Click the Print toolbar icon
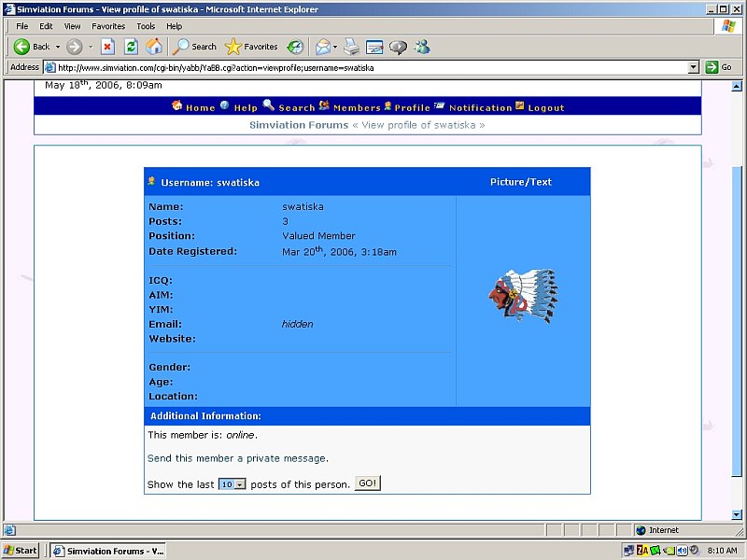 point(351,47)
